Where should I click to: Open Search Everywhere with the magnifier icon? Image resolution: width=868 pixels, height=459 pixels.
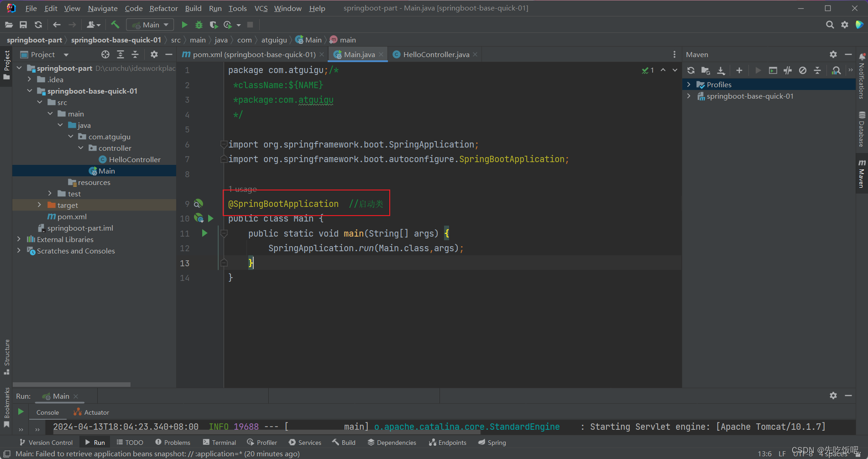[830, 25]
